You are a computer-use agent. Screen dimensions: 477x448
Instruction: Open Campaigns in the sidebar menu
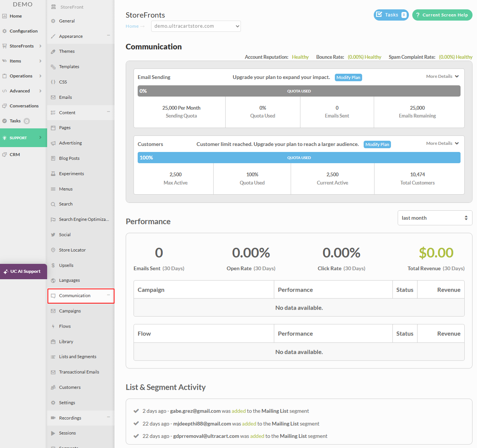tap(81, 311)
